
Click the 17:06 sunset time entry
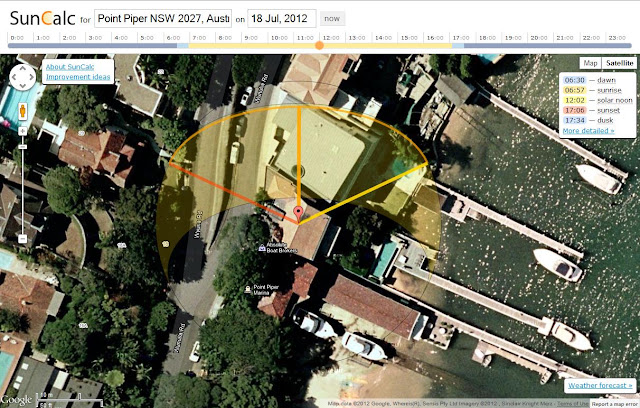click(591, 110)
